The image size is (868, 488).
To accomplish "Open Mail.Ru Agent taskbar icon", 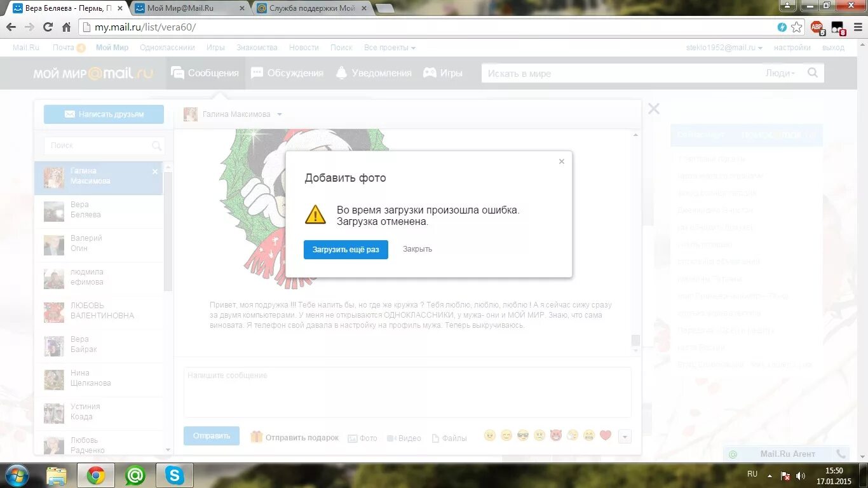I will 135,475.
